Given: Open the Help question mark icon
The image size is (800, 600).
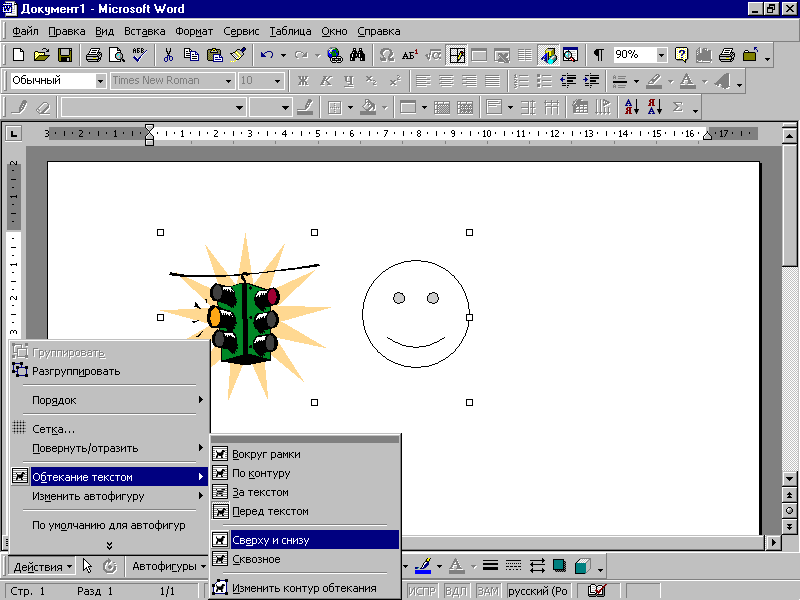Looking at the screenshot, I should (x=681, y=55).
